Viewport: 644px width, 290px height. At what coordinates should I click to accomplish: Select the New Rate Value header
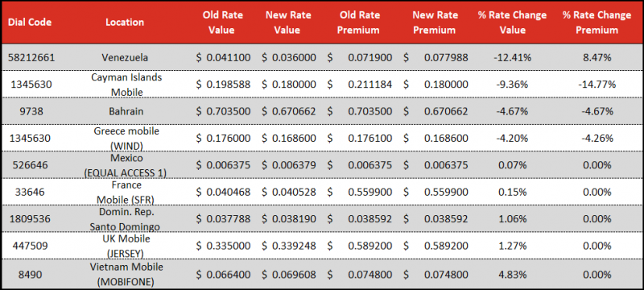pyautogui.click(x=288, y=23)
